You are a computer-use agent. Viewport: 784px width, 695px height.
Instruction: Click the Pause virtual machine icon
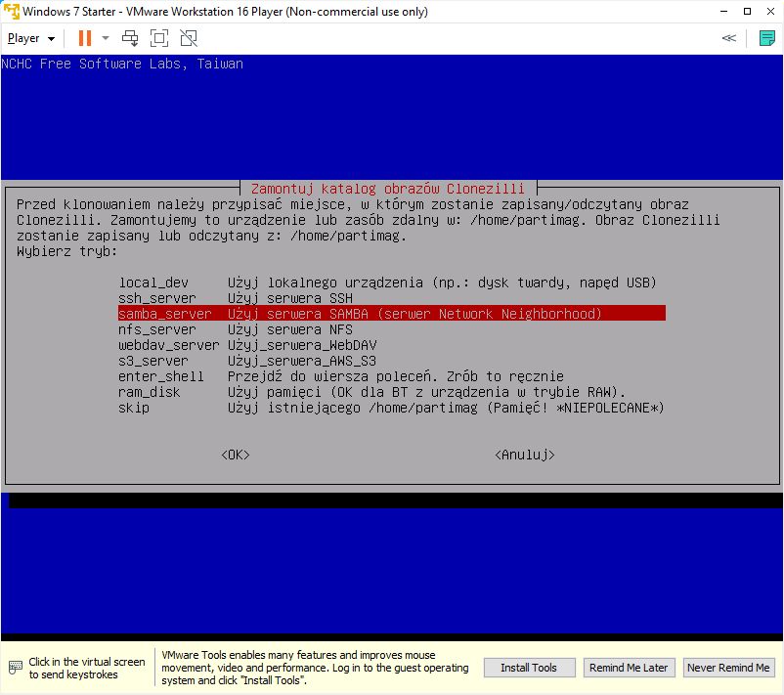coord(84,38)
